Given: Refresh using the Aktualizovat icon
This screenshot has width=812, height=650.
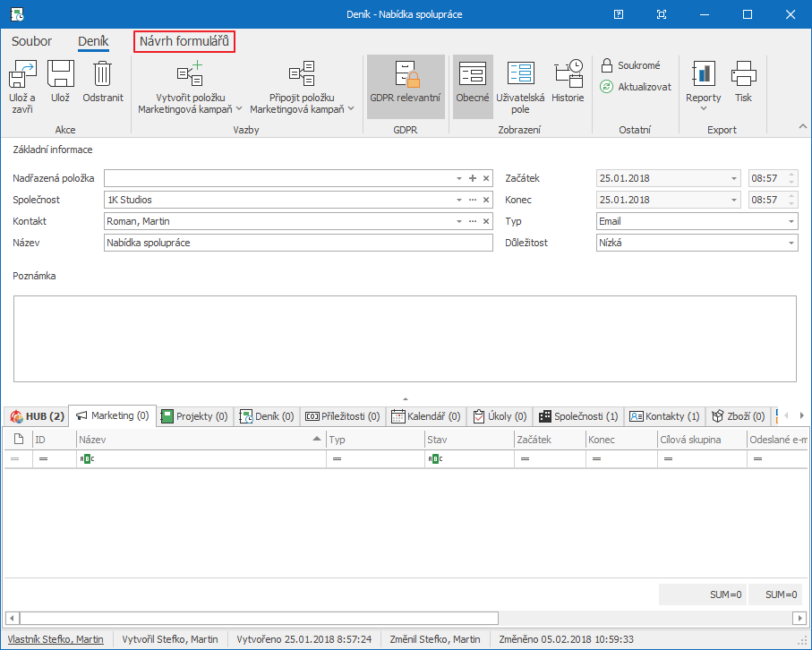Looking at the screenshot, I should pos(606,87).
